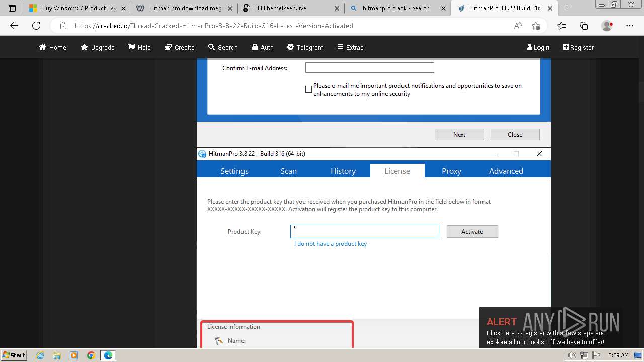Click the Confirm E-mail Address field
Image resolution: width=644 pixels, height=362 pixels.
tap(369, 67)
